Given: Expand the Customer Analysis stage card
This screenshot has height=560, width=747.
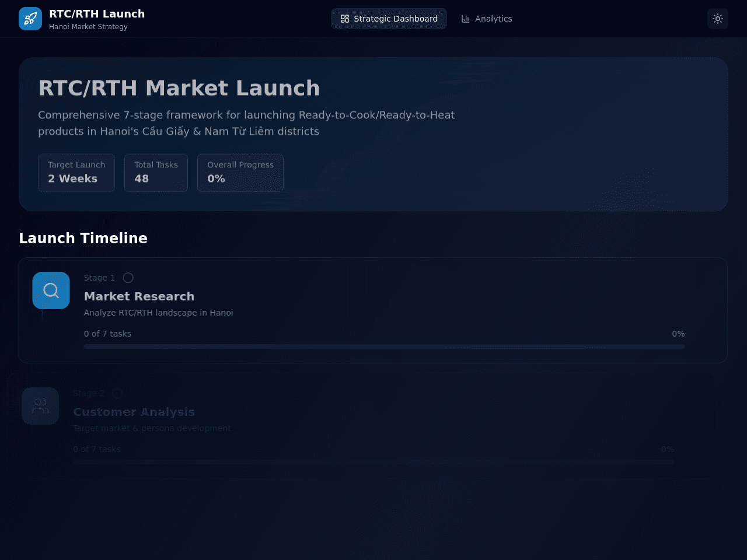Looking at the screenshot, I should click(x=362, y=426).
